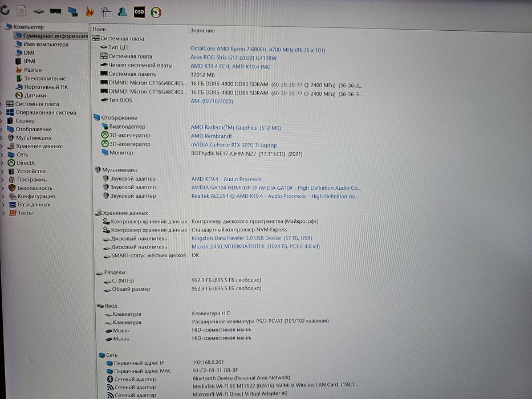Open the nVIDIA GeForce RTX 3070 Ti Laptop link
Screen dimensions: 532x399
click(x=234, y=145)
